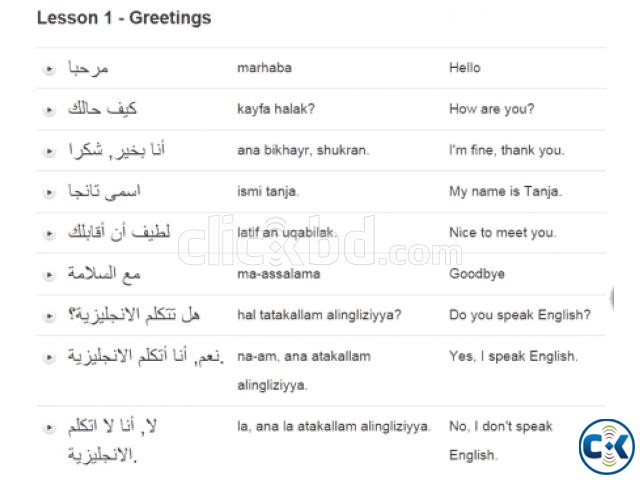Image resolution: width=640 pixels, height=480 pixels.
Task: Click the text 'My name is Tanja.'
Action: (x=505, y=191)
